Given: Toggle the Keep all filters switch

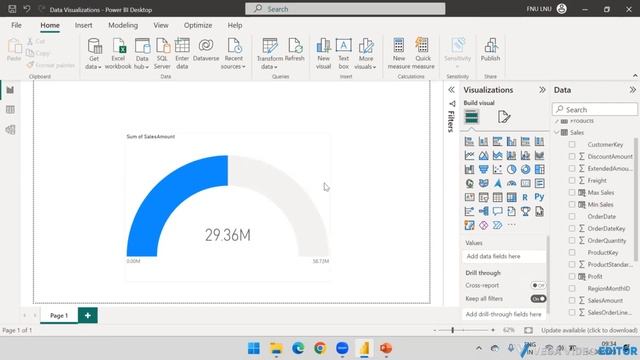Looking at the screenshot, I should click(538, 299).
